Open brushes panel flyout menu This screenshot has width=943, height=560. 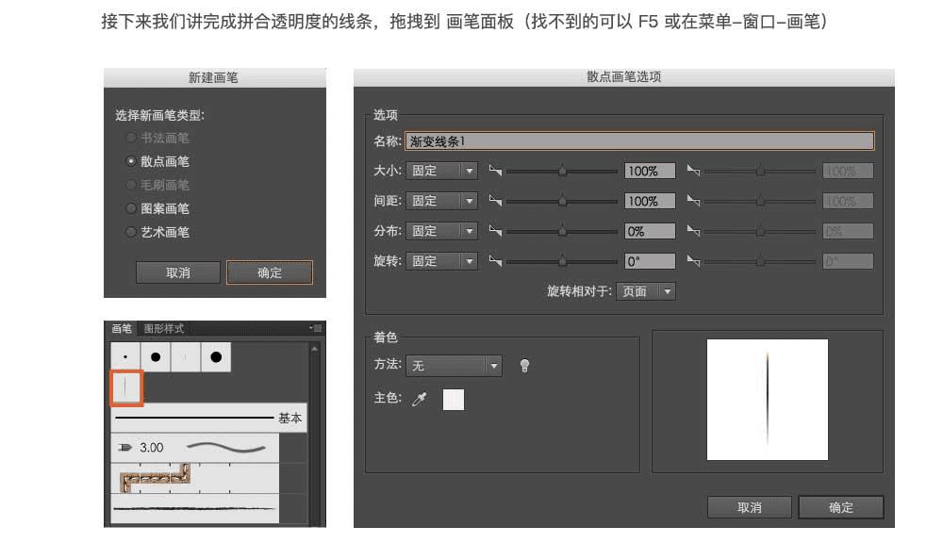tap(316, 328)
